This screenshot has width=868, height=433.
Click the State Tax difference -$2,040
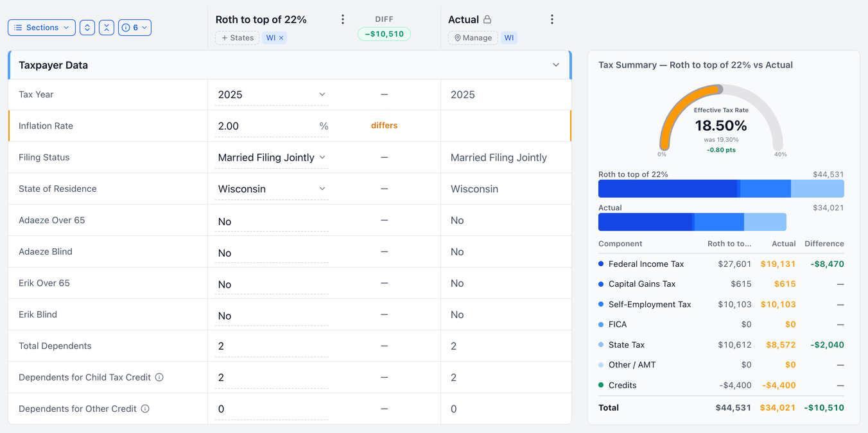point(827,344)
